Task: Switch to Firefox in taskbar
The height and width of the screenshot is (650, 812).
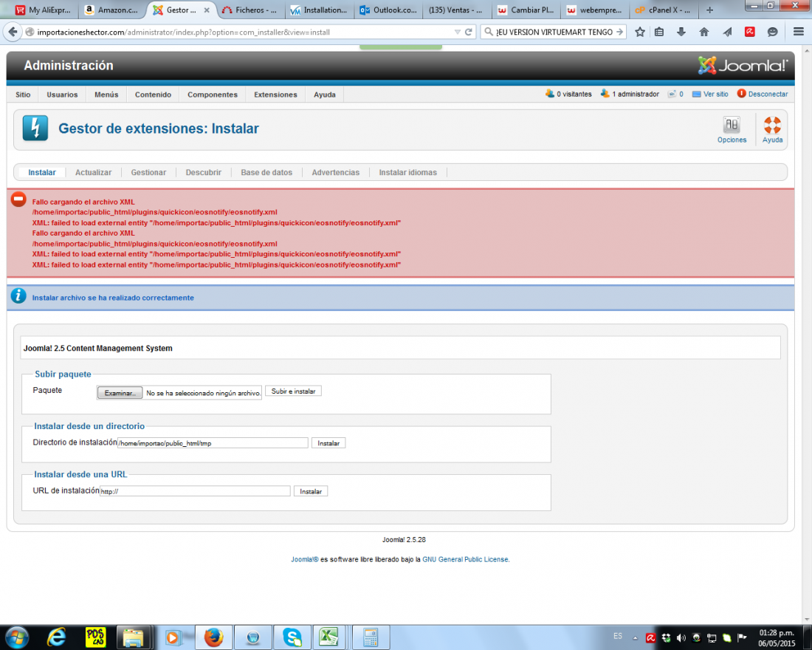Action: 213,637
